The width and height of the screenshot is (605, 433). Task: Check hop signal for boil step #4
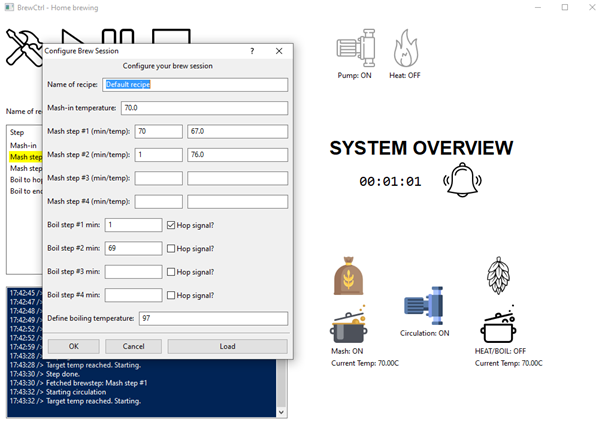[x=171, y=295]
